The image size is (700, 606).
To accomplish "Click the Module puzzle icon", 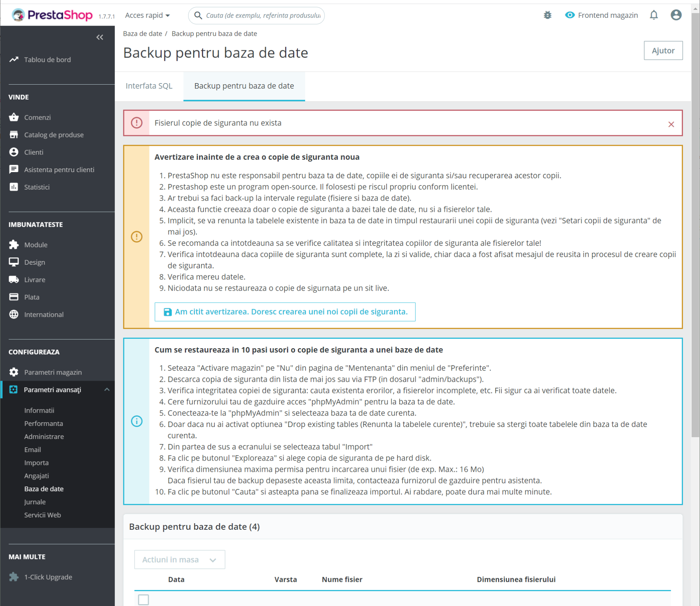I will tap(14, 245).
